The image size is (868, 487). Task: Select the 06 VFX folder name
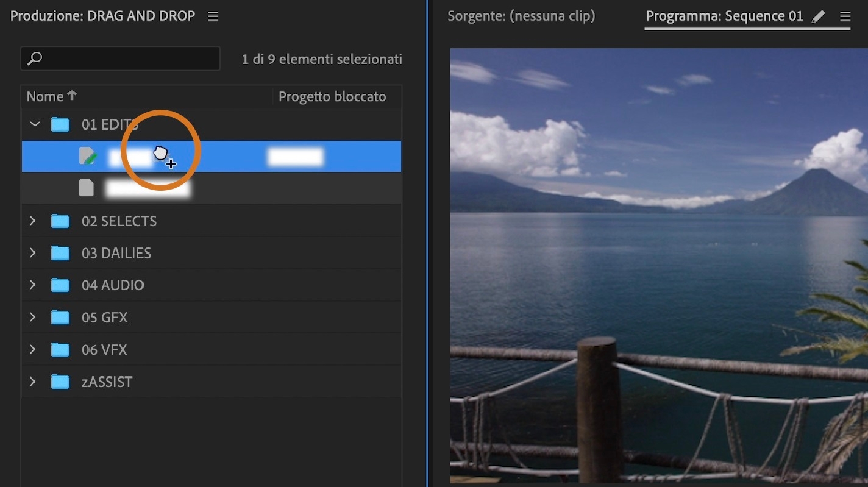click(x=104, y=349)
